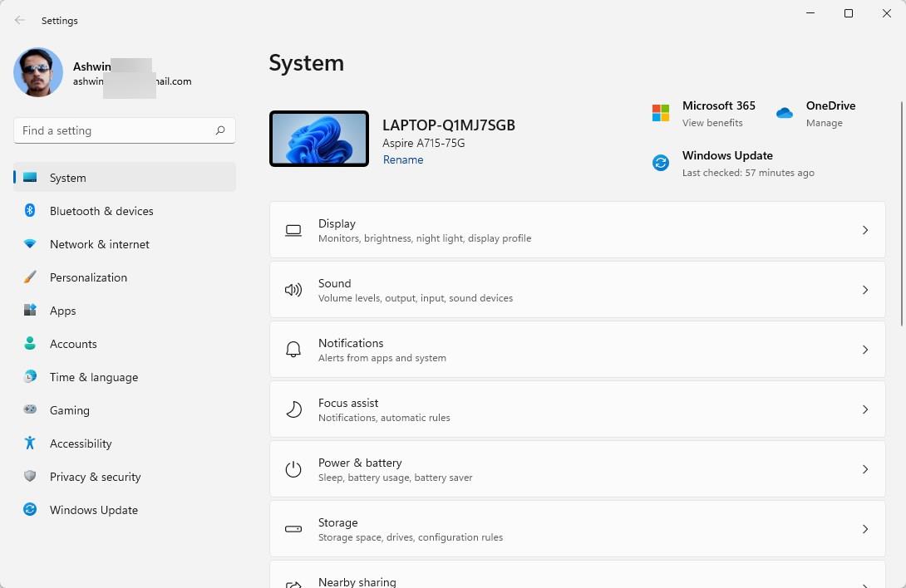Click the Personalization paintbrush icon
Viewport: 906px width, 588px height.
[x=30, y=277]
